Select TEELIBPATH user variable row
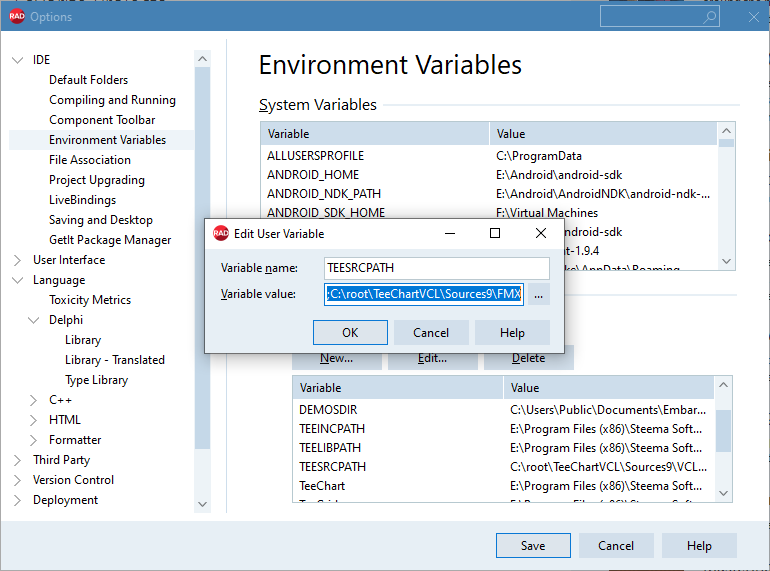This screenshot has height=571, width=770. (x=503, y=448)
